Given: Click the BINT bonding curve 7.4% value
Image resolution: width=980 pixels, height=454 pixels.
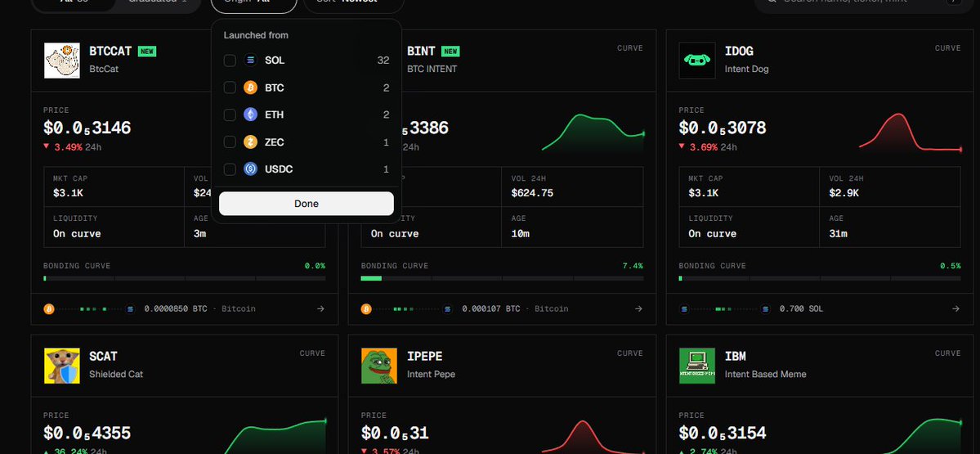Looking at the screenshot, I should click(633, 266).
